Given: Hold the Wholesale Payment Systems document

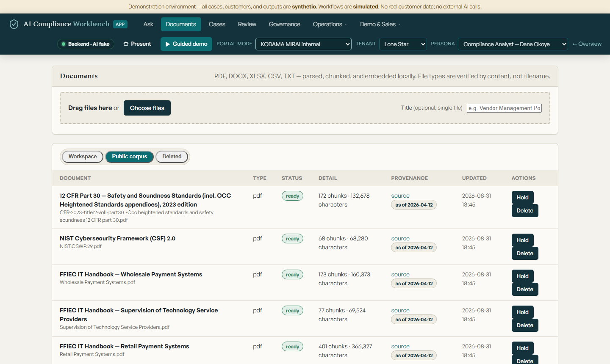Looking at the screenshot, I should tap(522, 276).
